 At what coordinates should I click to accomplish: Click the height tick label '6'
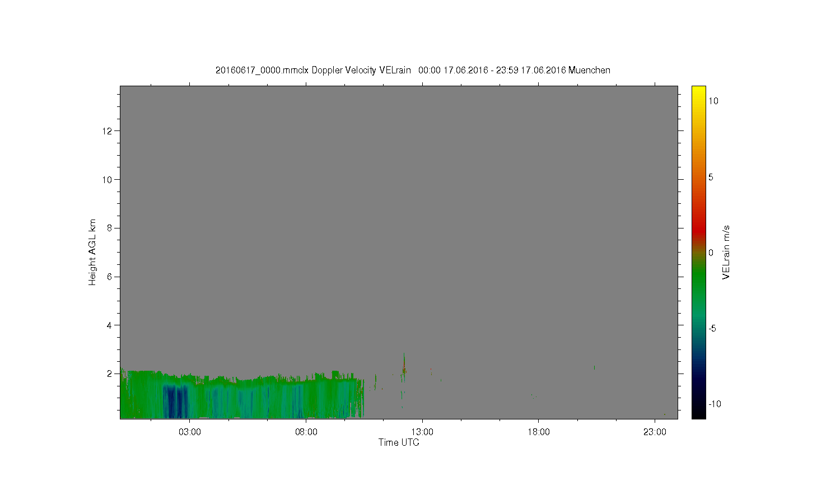pyautogui.click(x=110, y=277)
